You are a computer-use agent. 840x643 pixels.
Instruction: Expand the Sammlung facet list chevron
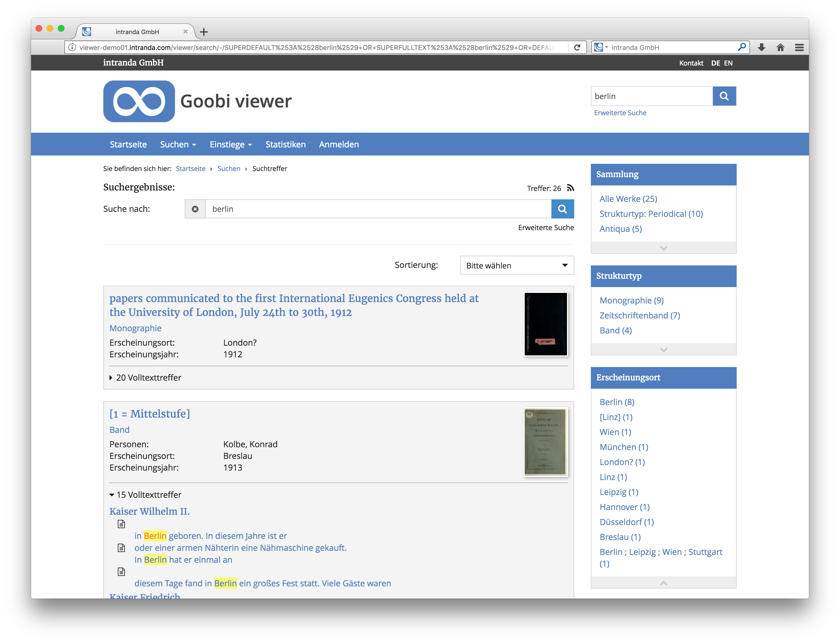pos(664,248)
